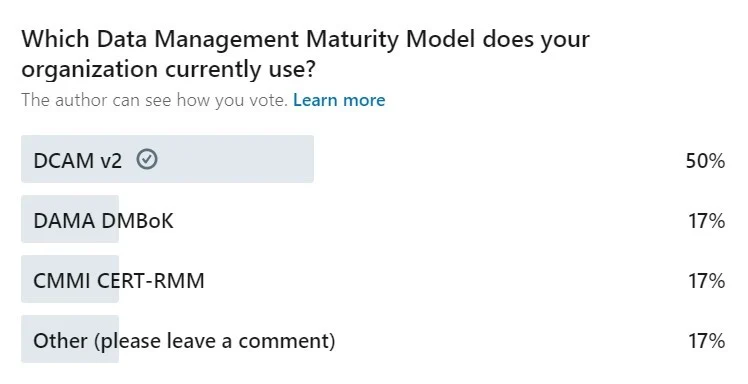Select the DCAM v2 poll option label
Image resolution: width=748 pixels, height=384 pixels.
coord(78,161)
